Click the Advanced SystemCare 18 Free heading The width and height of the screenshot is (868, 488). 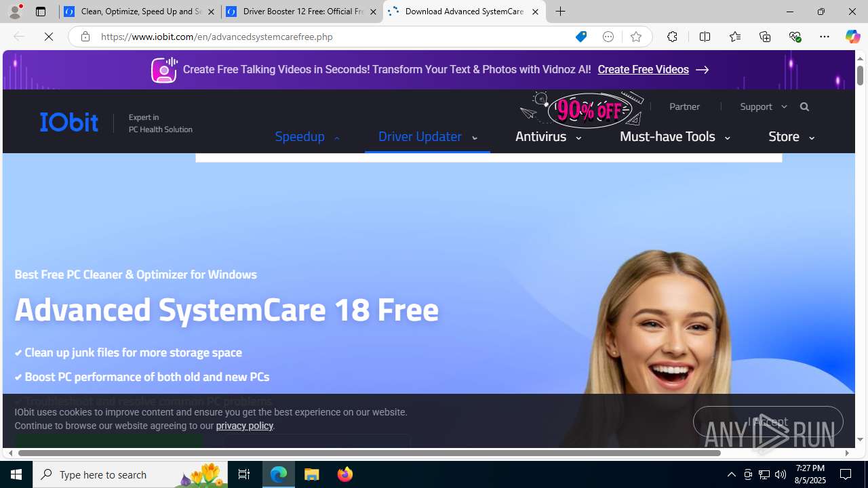[x=226, y=309]
